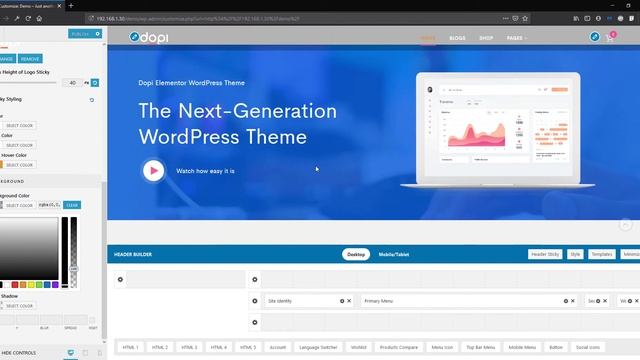Viewport: 640px width, 360px height.
Task: Go to browser home page
Action: pyautogui.click(x=39, y=18)
